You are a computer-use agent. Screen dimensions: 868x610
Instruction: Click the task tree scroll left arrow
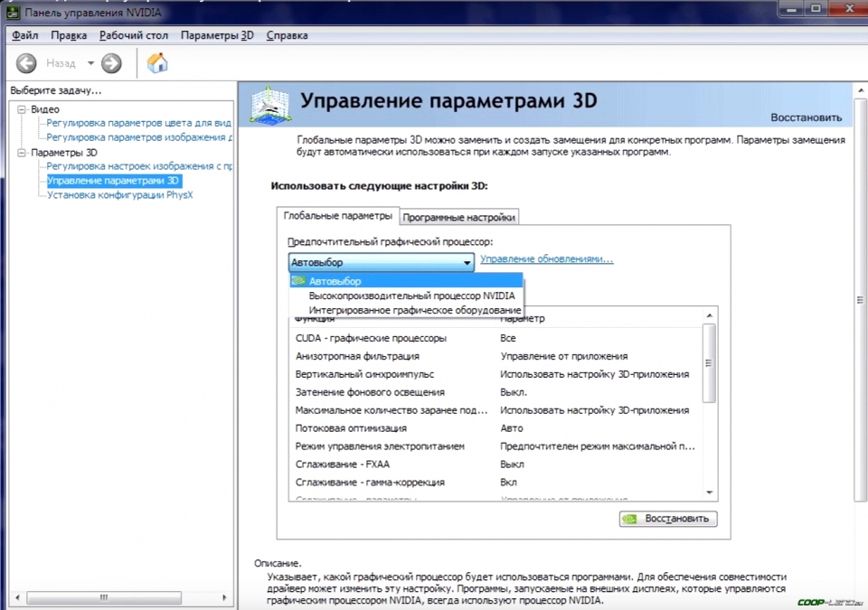tap(18, 598)
